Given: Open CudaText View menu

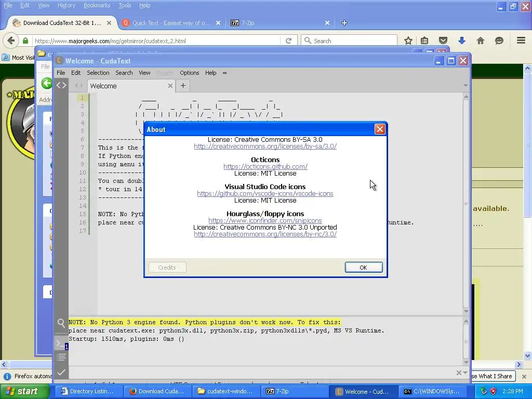Looking at the screenshot, I should pos(144,73).
